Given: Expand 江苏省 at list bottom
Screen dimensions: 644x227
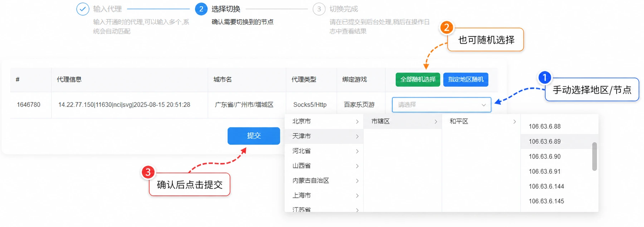Looking at the screenshot, I should click(324, 209).
